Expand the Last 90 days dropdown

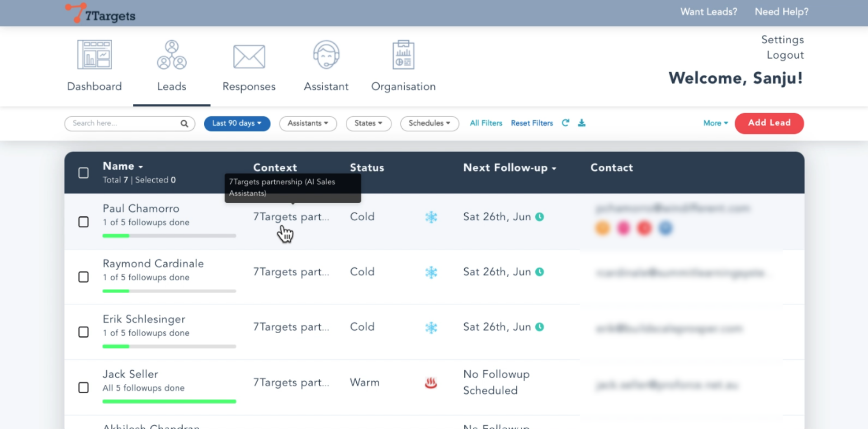click(237, 123)
